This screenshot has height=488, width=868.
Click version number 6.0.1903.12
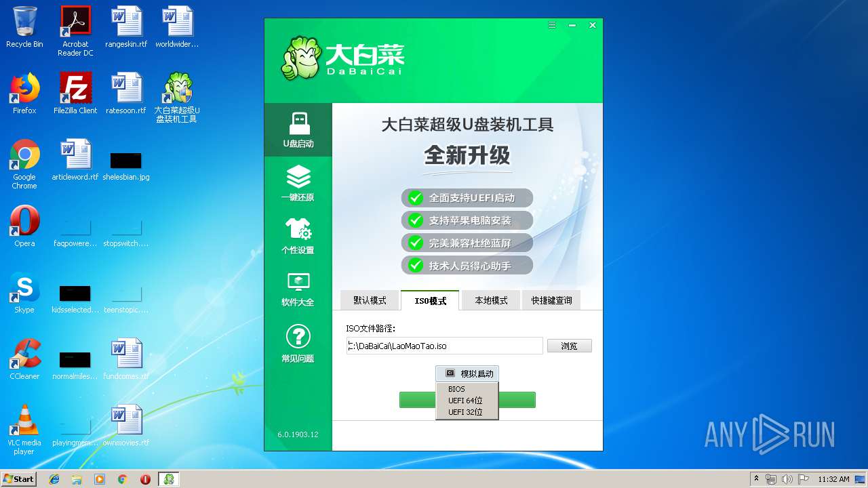[298, 434]
